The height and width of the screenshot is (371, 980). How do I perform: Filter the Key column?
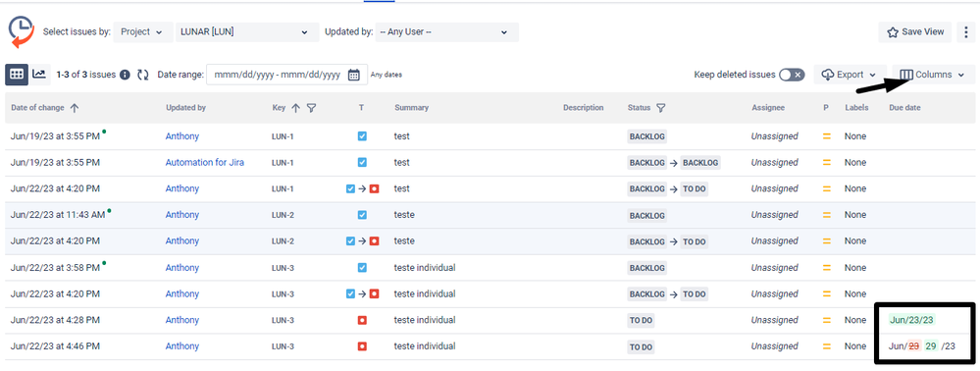click(x=311, y=108)
